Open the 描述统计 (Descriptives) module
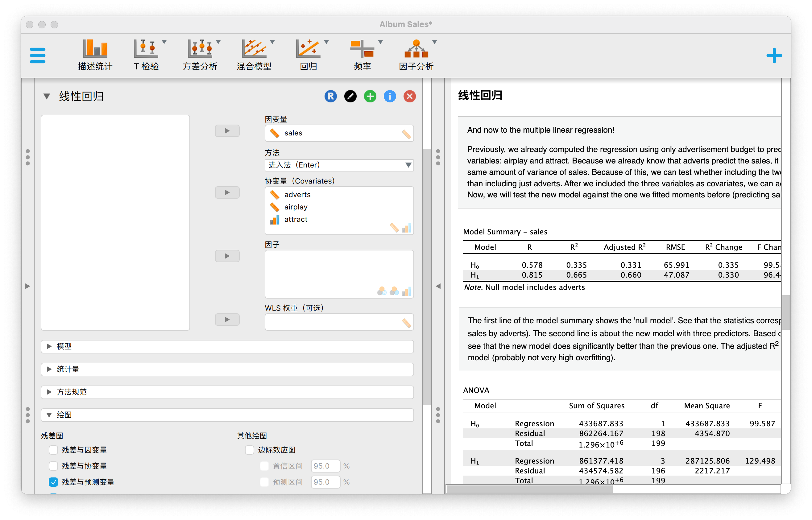The image size is (812, 520). (95, 55)
